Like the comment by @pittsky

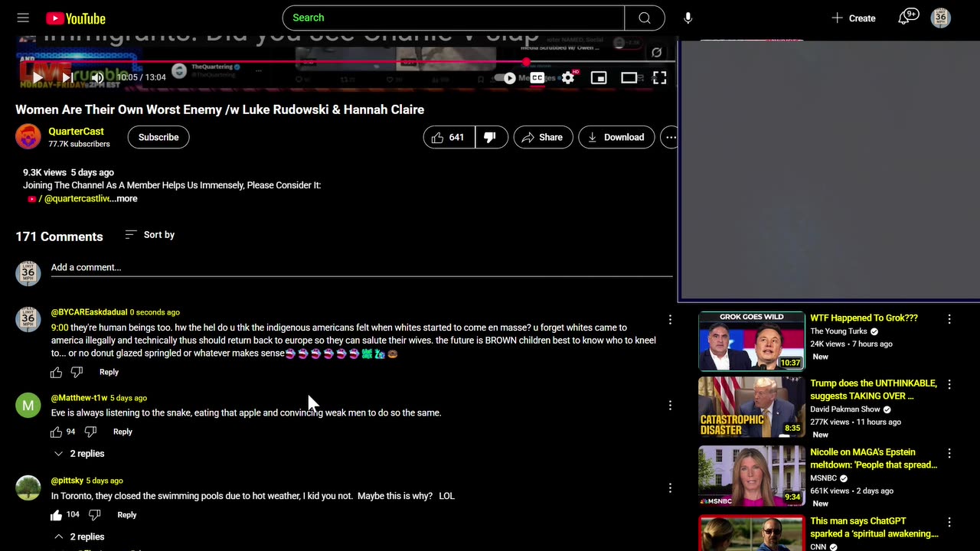[x=56, y=515]
